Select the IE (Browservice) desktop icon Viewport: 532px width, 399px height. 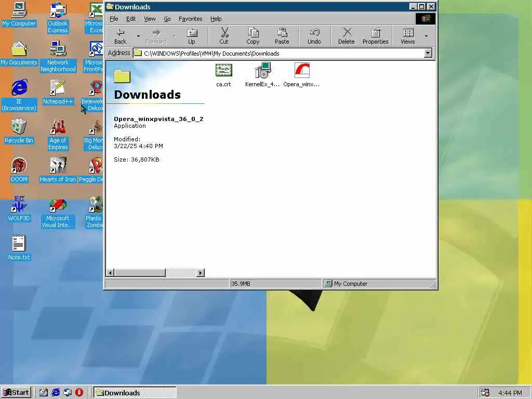coord(19,96)
